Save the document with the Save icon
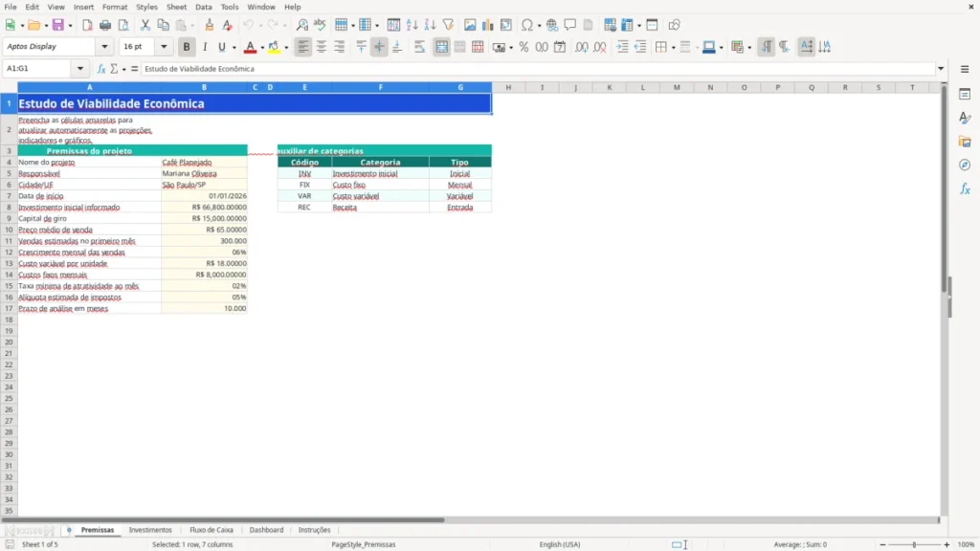Viewport: 980px width, 551px height. 58,25
